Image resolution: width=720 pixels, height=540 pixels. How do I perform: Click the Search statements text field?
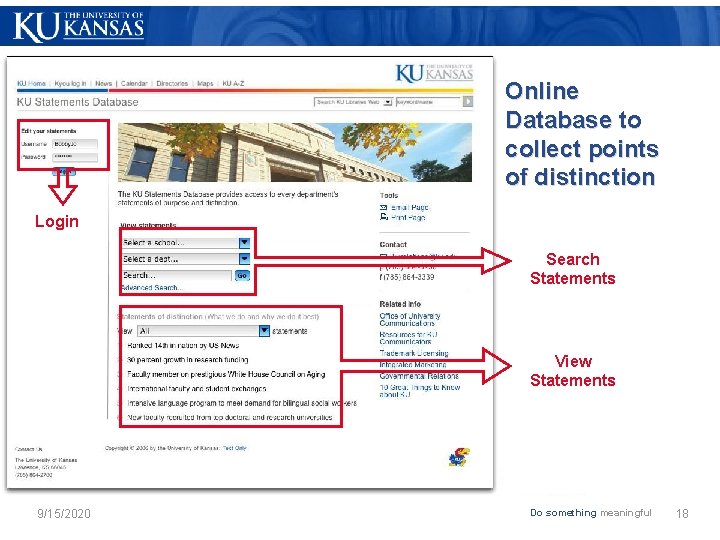coord(177,276)
